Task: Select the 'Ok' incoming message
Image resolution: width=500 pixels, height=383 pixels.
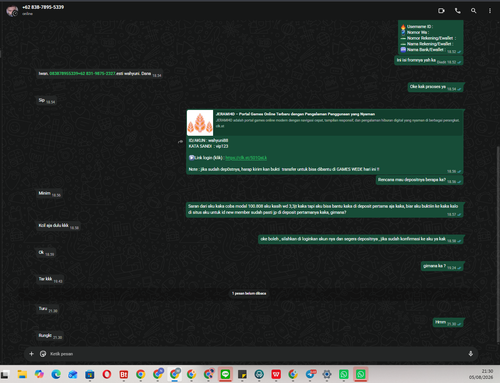Action: (x=46, y=253)
